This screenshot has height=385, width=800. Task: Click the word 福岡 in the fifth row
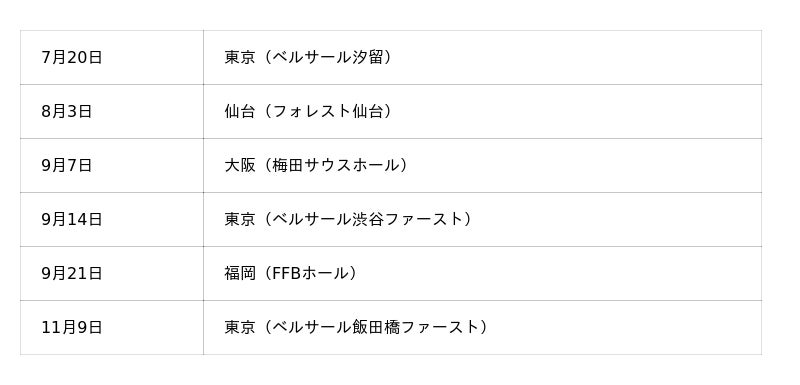point(239,274)
